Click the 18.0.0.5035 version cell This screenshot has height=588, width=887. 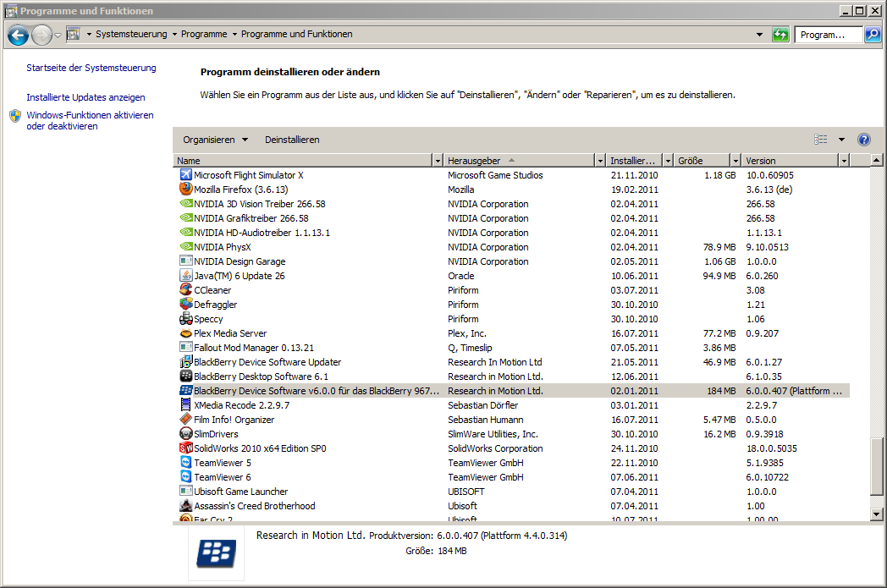coord(772,448)
